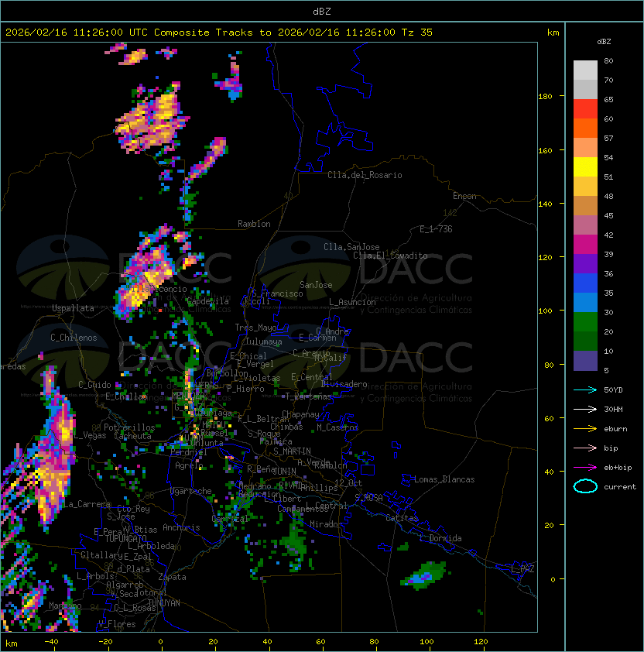Image resolution: width=644 pixels, height=652 pixels.
Task: Click the E_1-736 map label
Action: coord(436,229)
